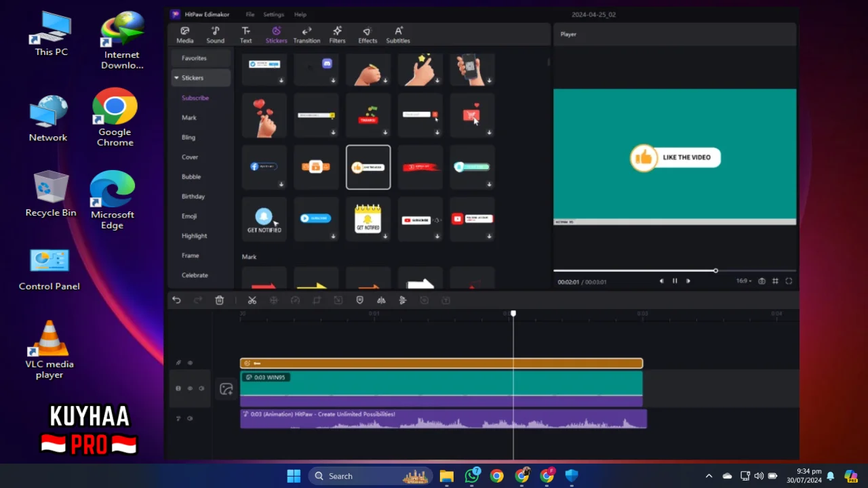The height and width of the screenshot is (488, 868).
Task: Mute the audio track with its speaker icon
Action: coord(190,418)
